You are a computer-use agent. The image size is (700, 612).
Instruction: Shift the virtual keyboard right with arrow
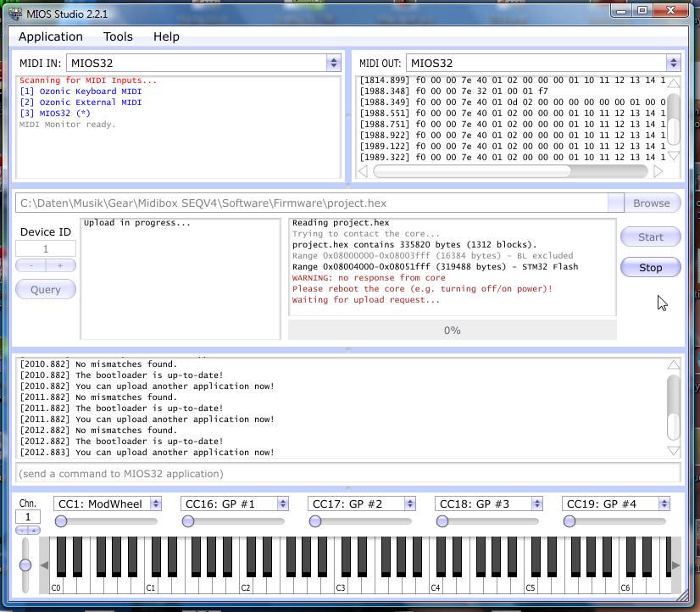676,565
